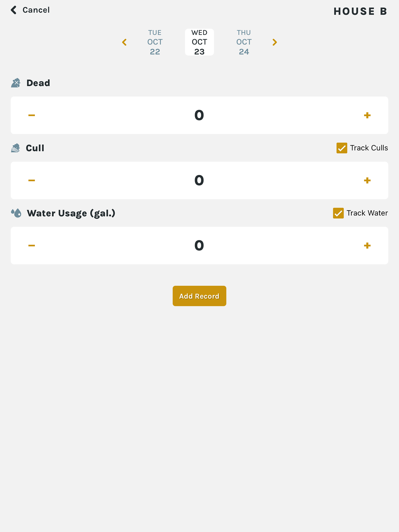This screenshot has width=399, height=532.
Task: Click the back arrow next to Cancel
Action: (x=14, y=10)
